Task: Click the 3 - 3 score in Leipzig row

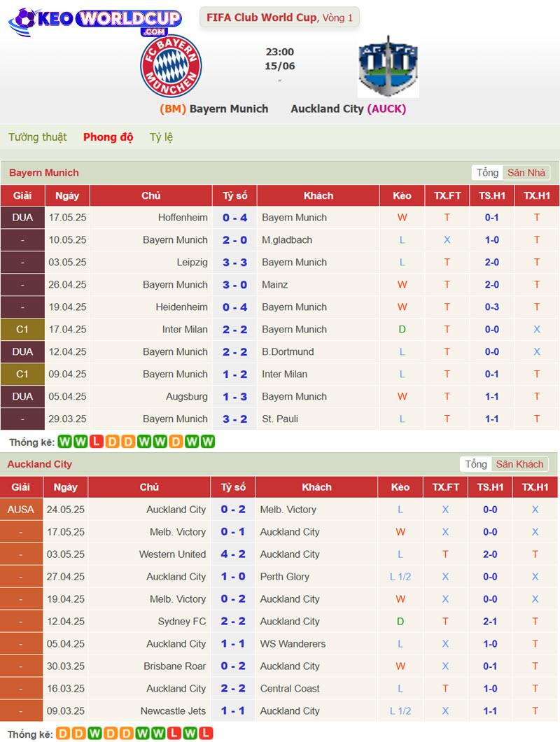Action: click(234, 262)
